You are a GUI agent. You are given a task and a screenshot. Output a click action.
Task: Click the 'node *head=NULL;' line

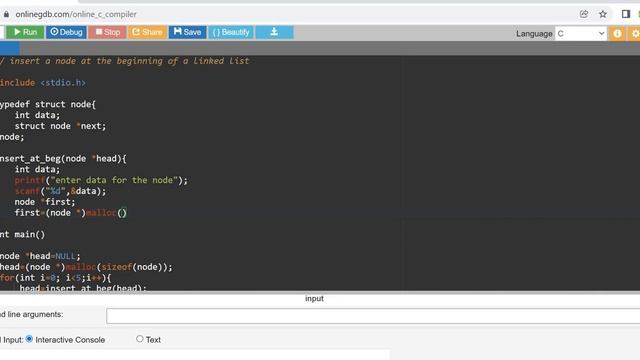(40, 256)
